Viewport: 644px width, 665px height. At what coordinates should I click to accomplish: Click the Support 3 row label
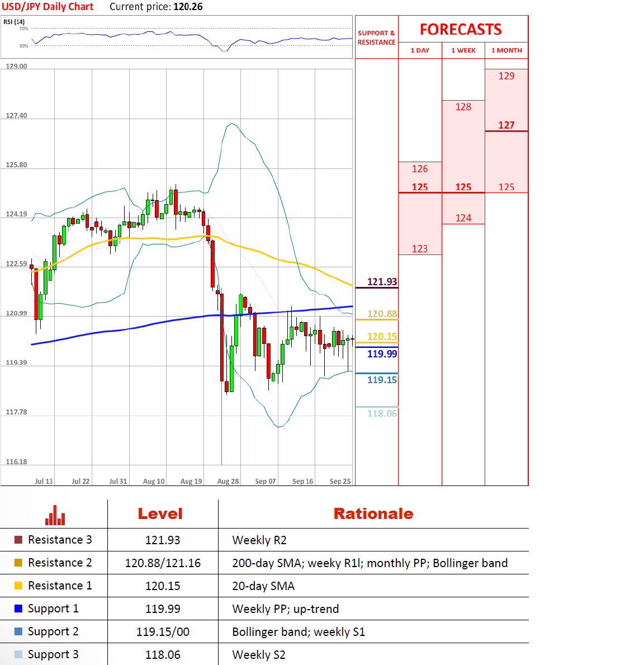tap(54, 655)
